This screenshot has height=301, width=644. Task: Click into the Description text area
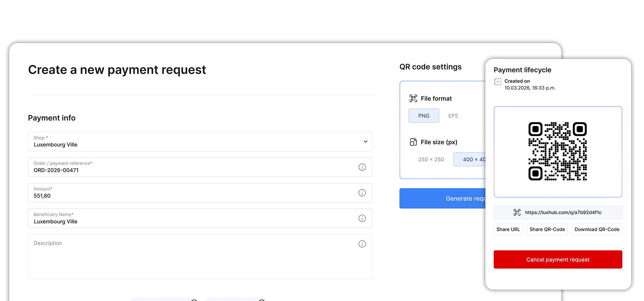point(200,256)
